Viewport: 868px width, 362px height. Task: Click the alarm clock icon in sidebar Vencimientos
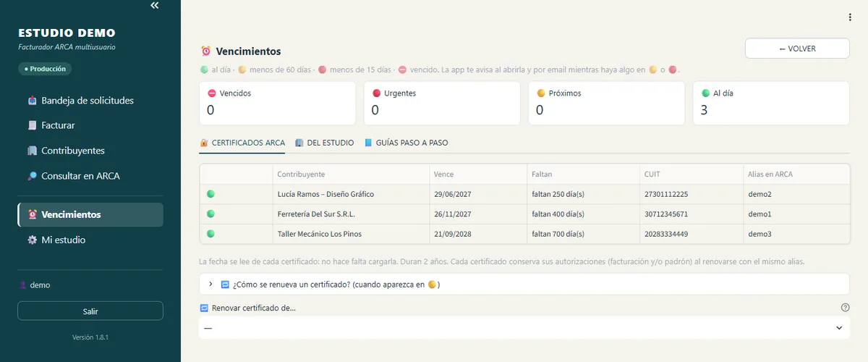[x=32, y=214]
